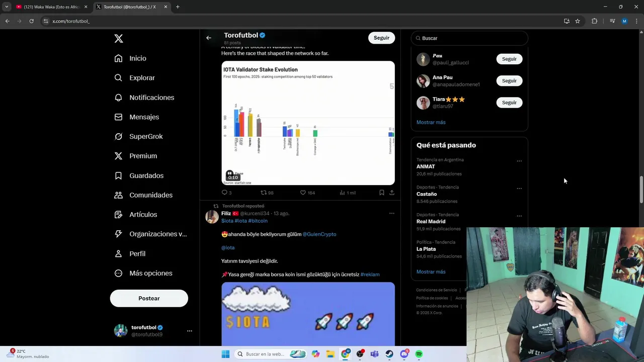This screenshot has height=362, width=644.
Task: Click Política de cookies footer link
Action: [x=432, y=298]
